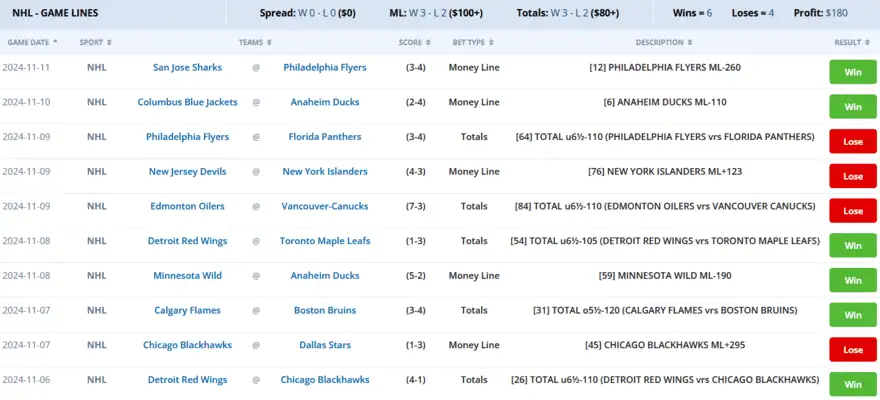Select Money Line bet type in Sharks row

tap(474, 67)
